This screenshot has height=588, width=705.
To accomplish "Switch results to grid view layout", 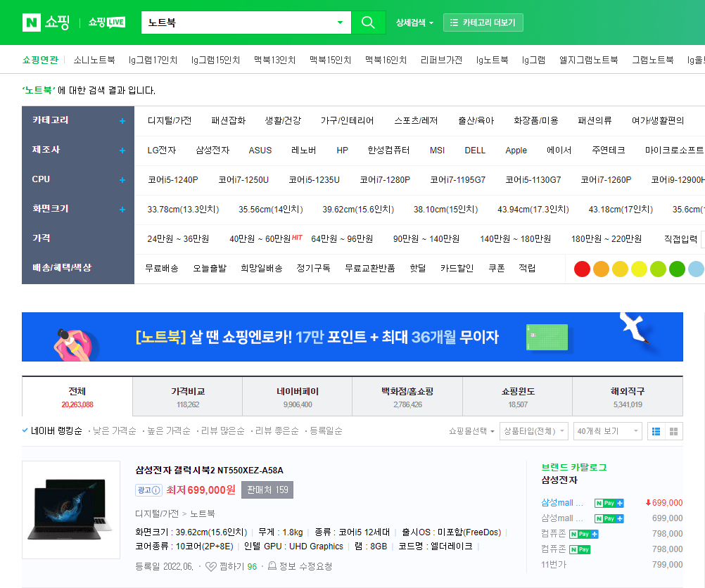I will tap(673, 431).
